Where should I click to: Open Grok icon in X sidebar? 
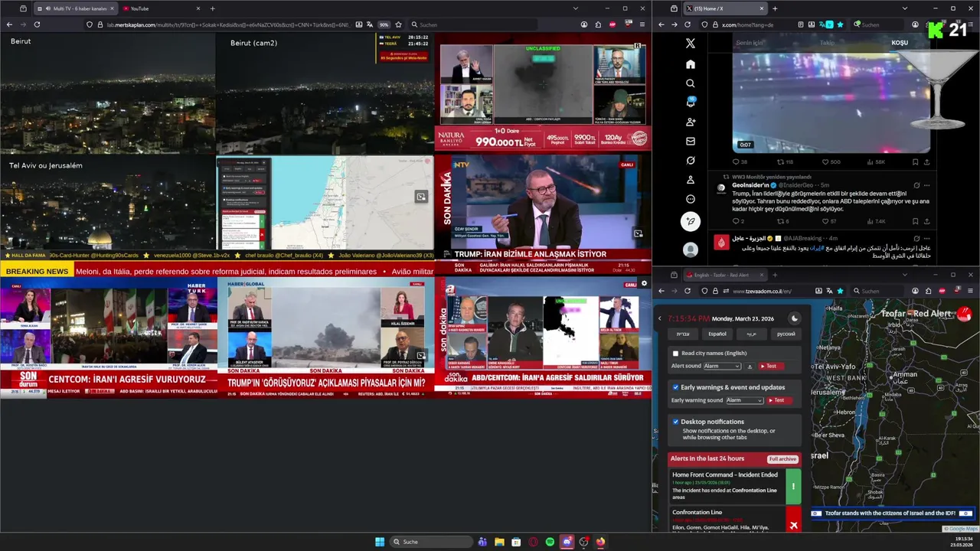(691, 161)
